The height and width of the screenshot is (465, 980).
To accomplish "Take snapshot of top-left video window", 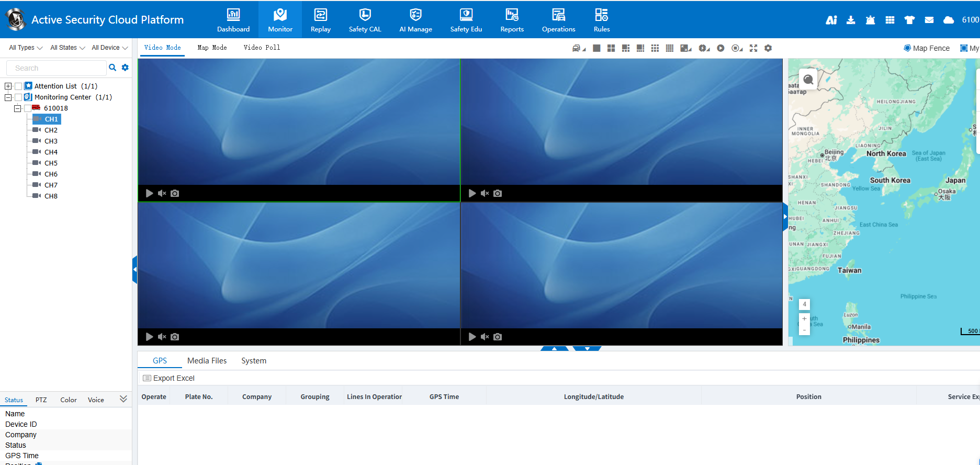I will [x=175, y=193].
